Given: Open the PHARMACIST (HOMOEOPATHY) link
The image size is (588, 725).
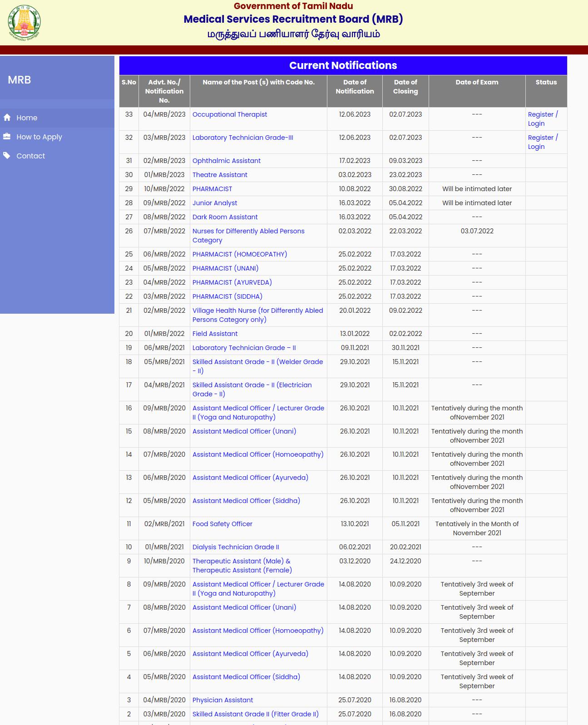Looking at the screenshot, I should click(240, 254).
